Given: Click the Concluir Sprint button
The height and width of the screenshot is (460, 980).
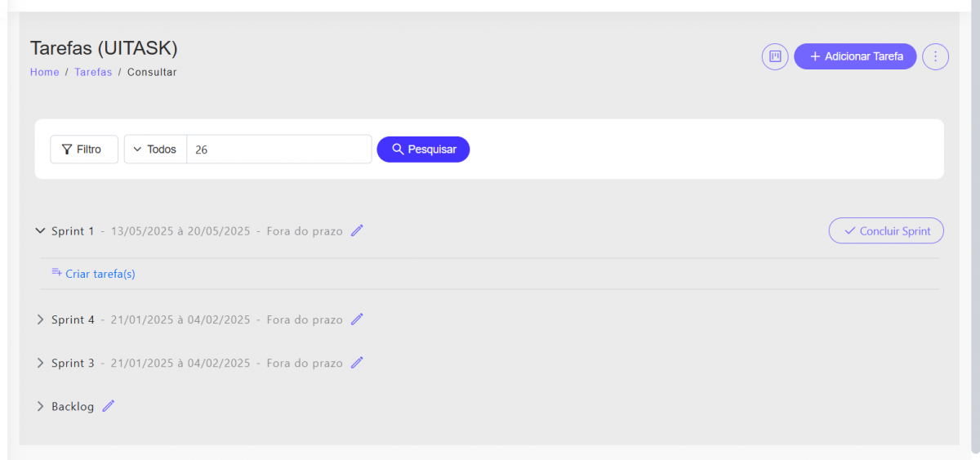Looking at the screenshot, I should click(886, 230).
